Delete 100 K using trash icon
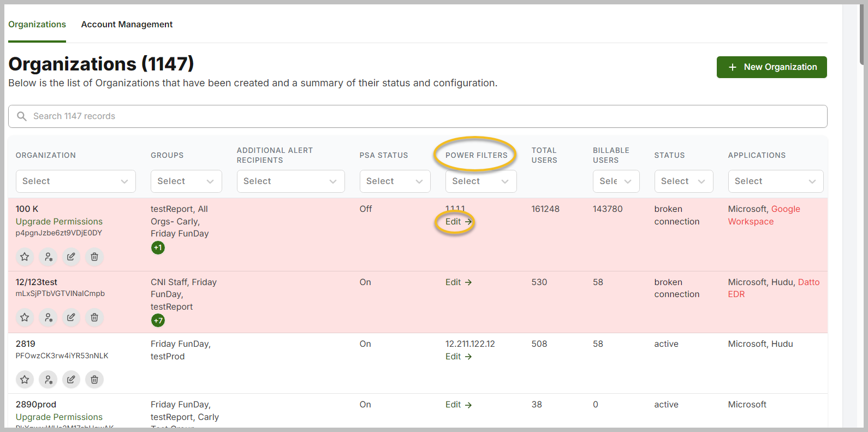This screenshot has width=868, height=432. tap(94, 257)
